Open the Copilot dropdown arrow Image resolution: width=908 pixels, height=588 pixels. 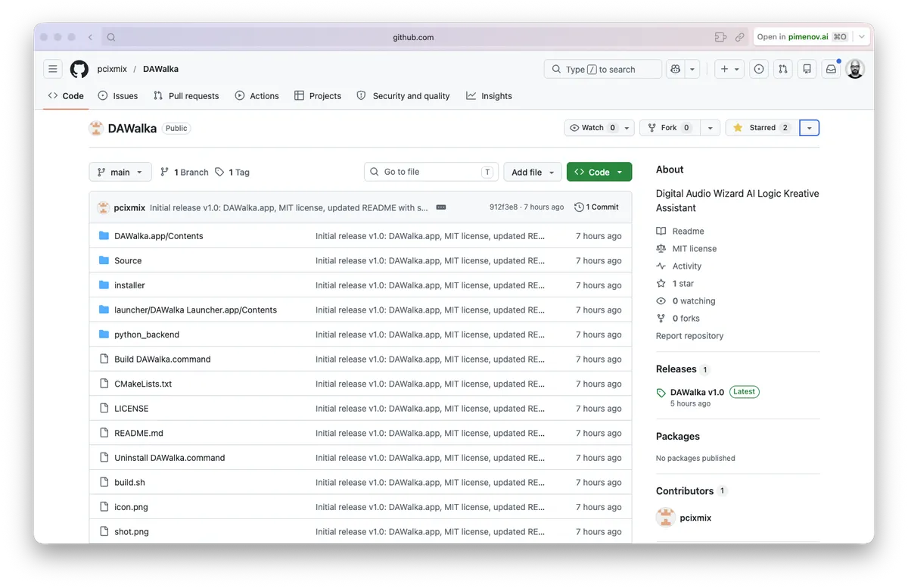tap(693, 69)
